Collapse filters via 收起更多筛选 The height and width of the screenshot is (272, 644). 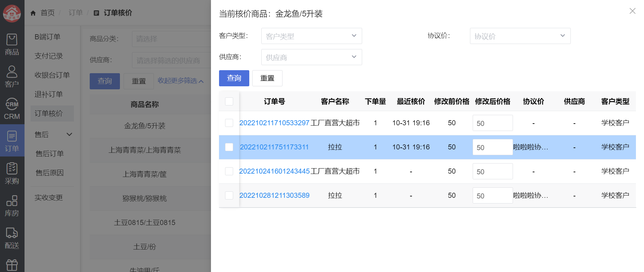(181, 81)
